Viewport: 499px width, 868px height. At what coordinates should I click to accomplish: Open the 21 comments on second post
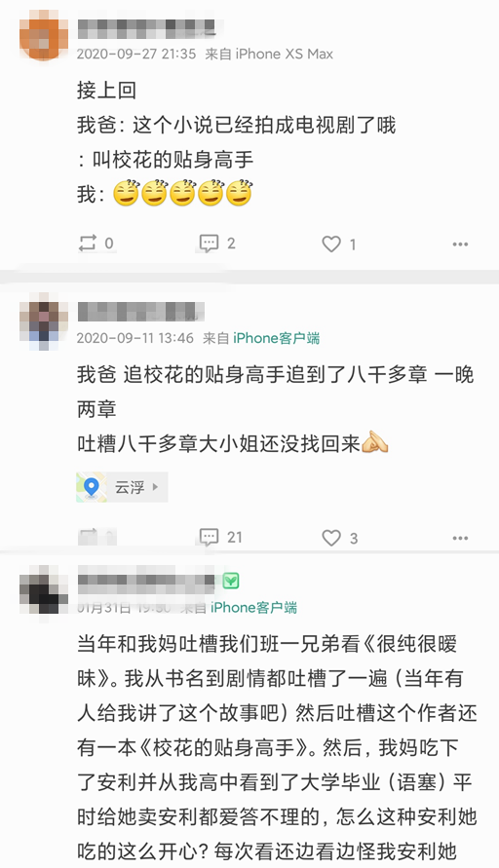pyautogui.click(x=220, y=537)
